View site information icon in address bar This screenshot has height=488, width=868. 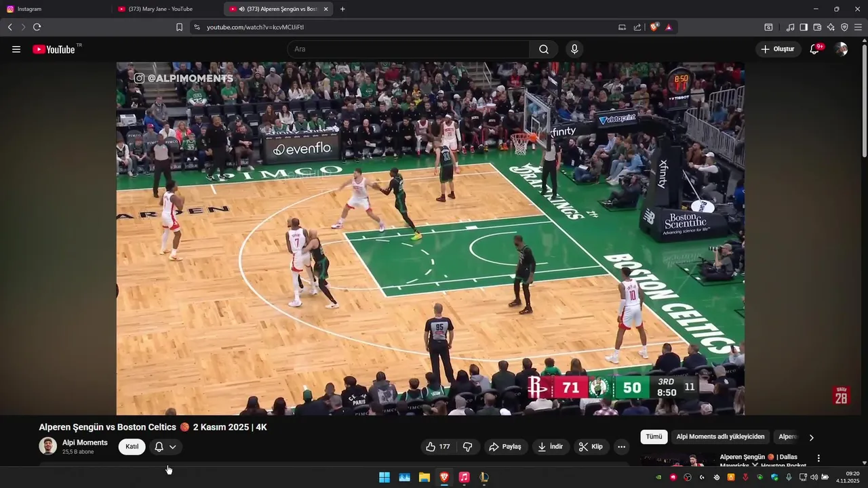tap(197, 27)
